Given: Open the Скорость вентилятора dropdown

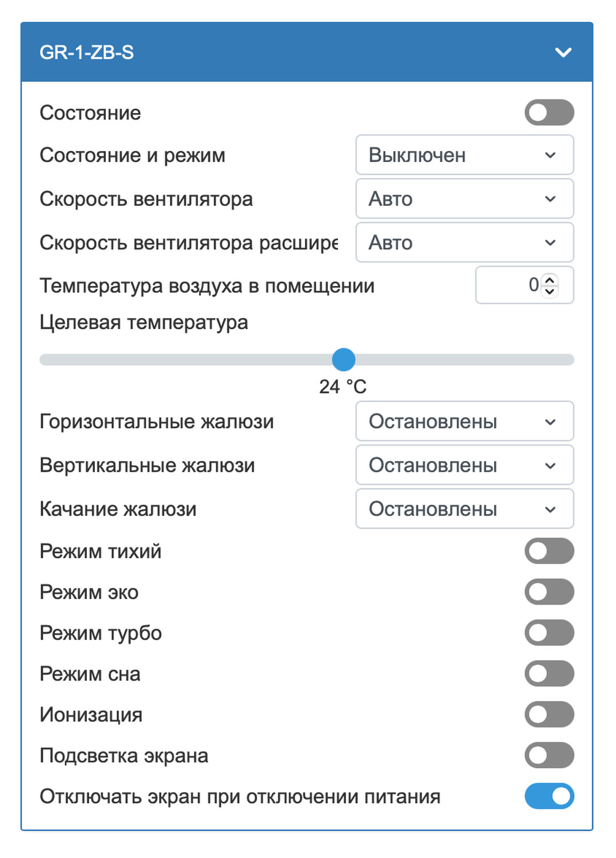Looking at the screenshot, I should [x=464, y=199].
